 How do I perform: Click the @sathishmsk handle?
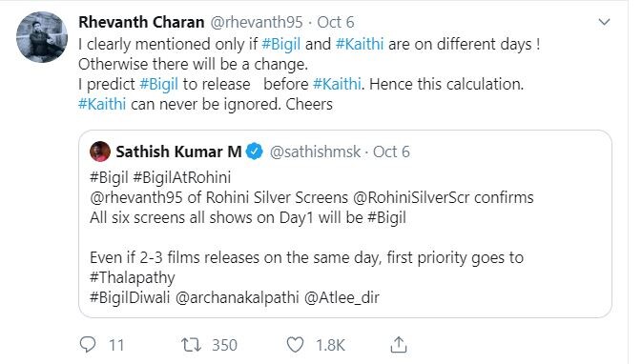tap(315, 152)
